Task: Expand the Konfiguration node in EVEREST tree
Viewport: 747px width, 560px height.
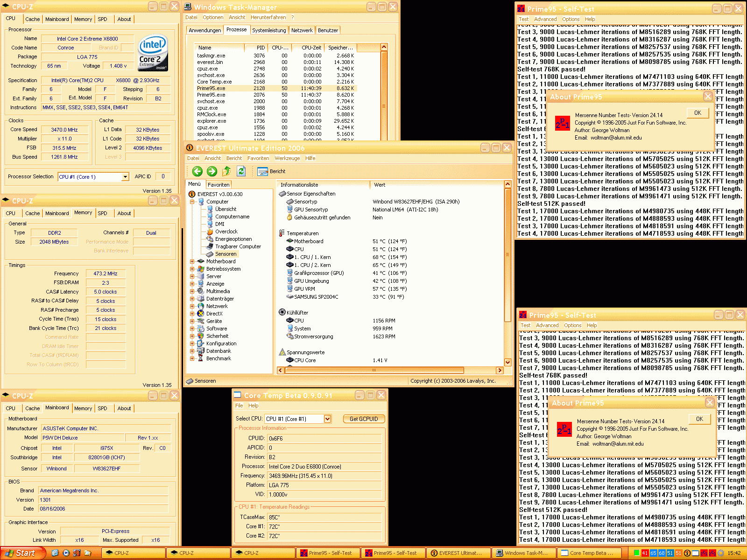Action: coord(192,343)
